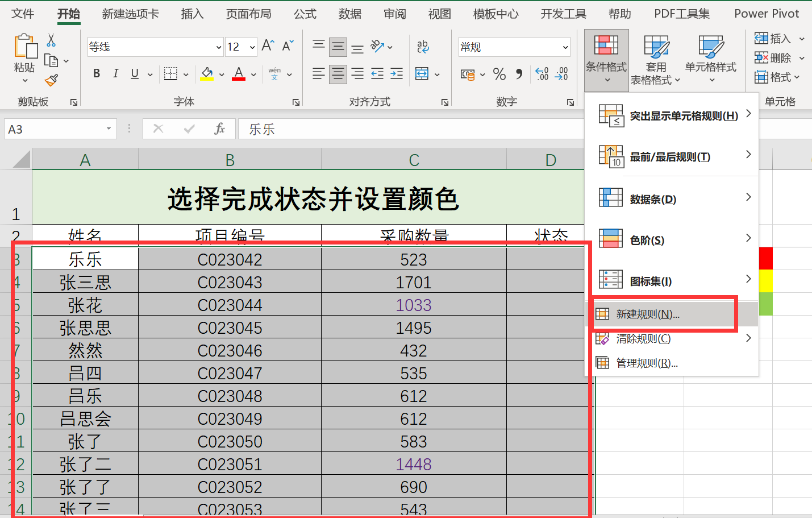This screenshot has height=518, width=812.
Task: Increase indent
Action: [397, 73]
